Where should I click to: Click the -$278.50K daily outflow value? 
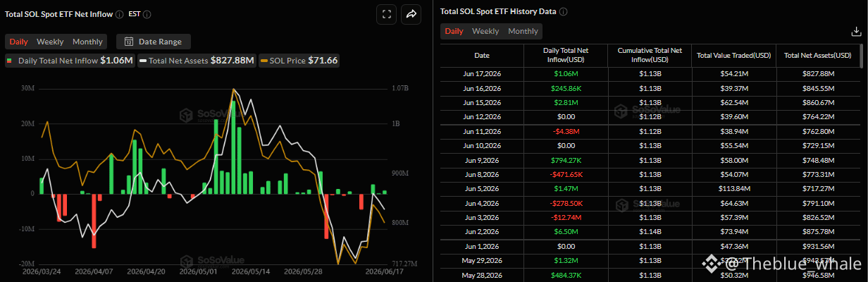[x=565, y=203]
